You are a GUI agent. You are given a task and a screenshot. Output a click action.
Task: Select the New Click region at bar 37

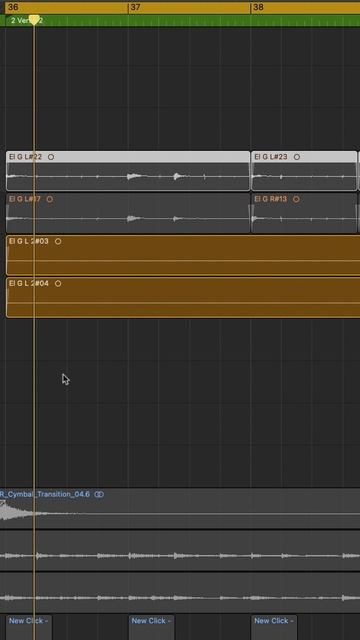point(151,628)
